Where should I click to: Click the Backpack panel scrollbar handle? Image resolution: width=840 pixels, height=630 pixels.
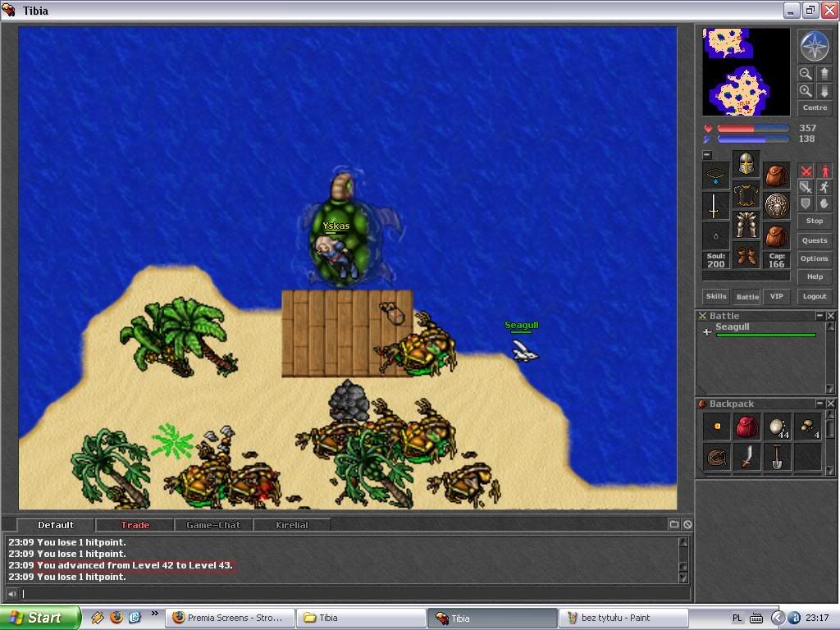[x=830, y=428]
